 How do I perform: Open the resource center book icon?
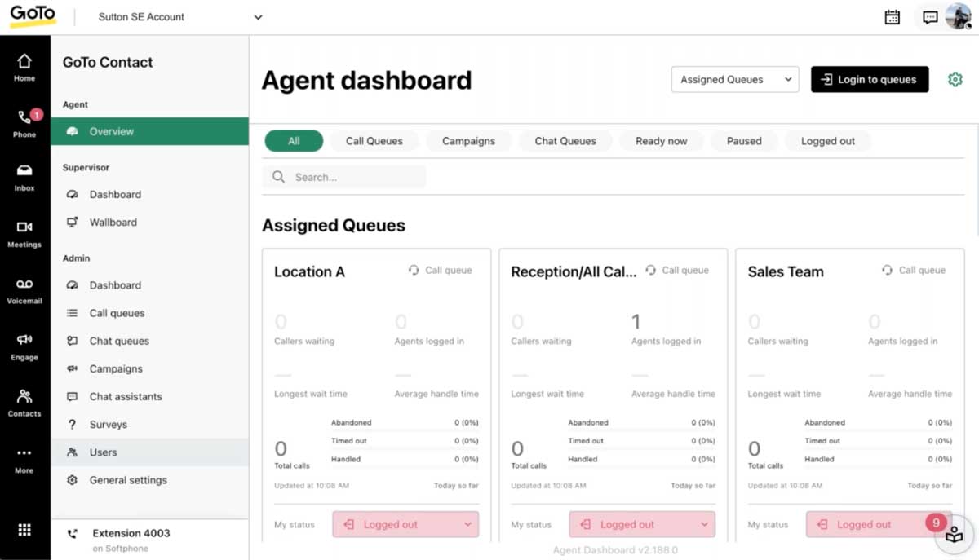click(953, 536)
